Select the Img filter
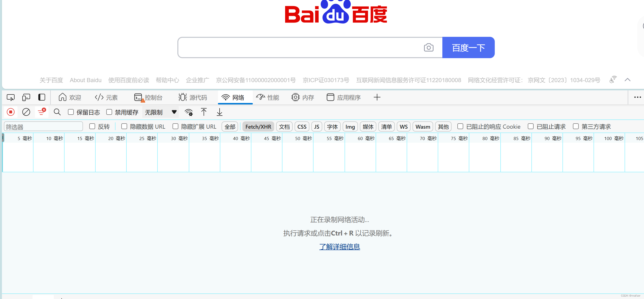 pos(350,127)
